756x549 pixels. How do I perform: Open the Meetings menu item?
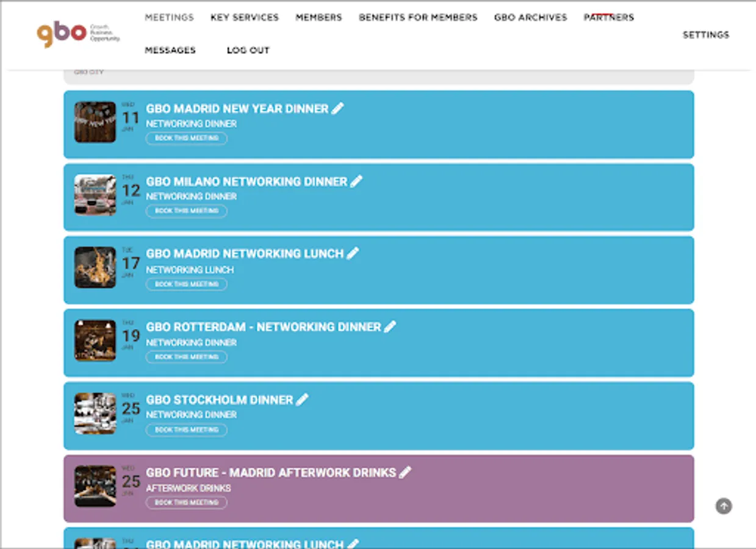[x=169, y=17]
